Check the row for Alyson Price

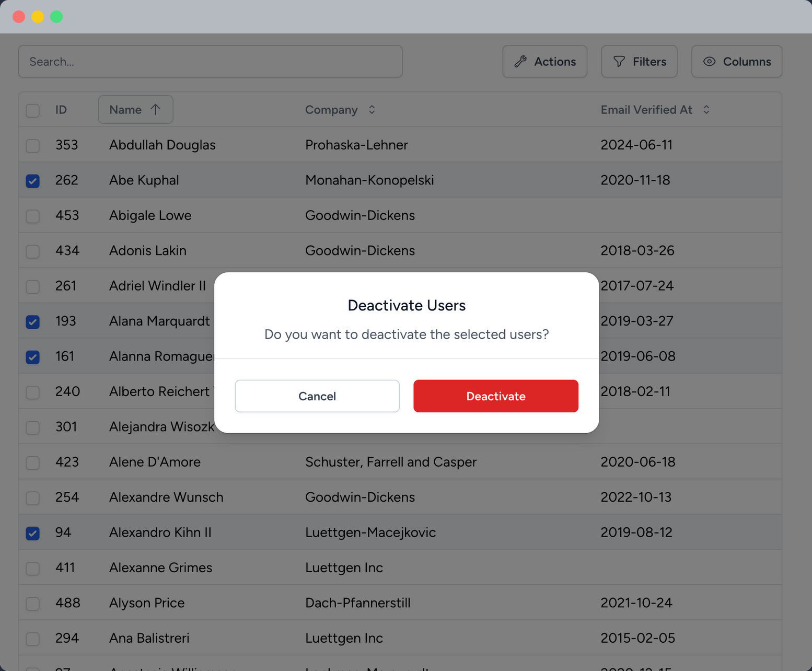tap(33, 604)
